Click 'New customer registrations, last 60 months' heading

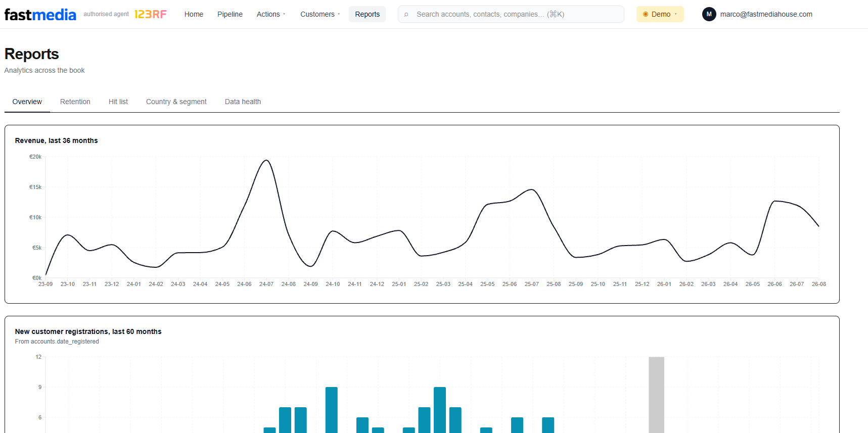click(88, 331)
